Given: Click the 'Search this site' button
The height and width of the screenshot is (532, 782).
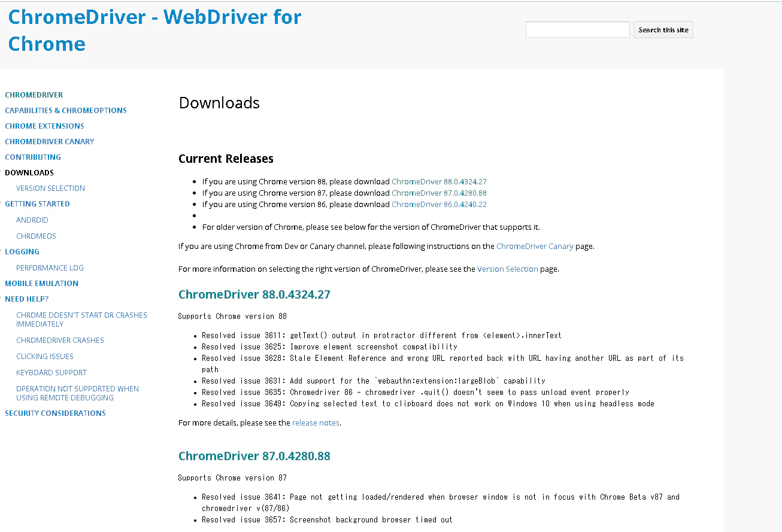Looking at the screenshot, I should tap(663, 30).
